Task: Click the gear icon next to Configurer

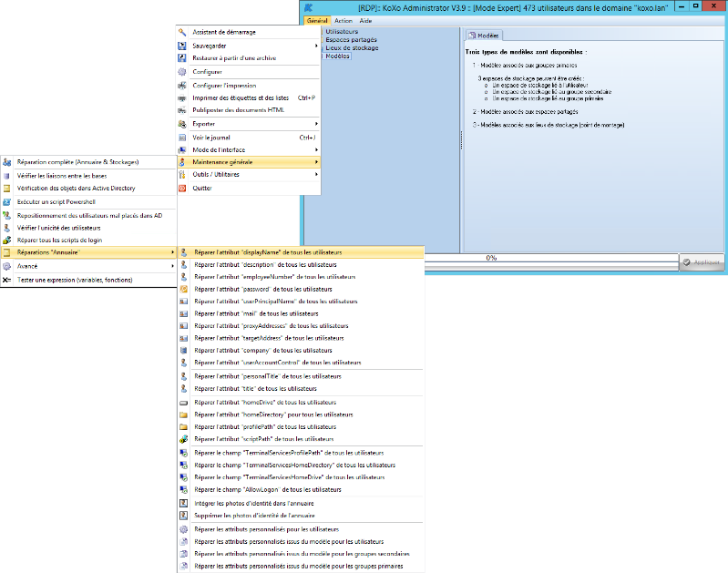Action: [182, 72]
